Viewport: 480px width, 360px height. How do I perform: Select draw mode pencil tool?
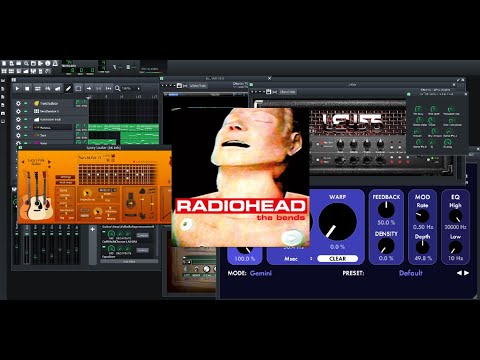point(68,88)
